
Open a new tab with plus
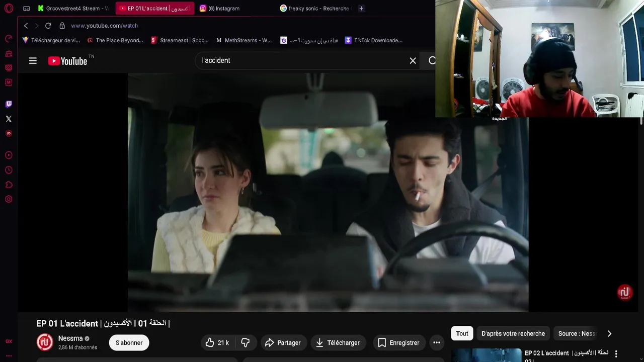(361, 9)
